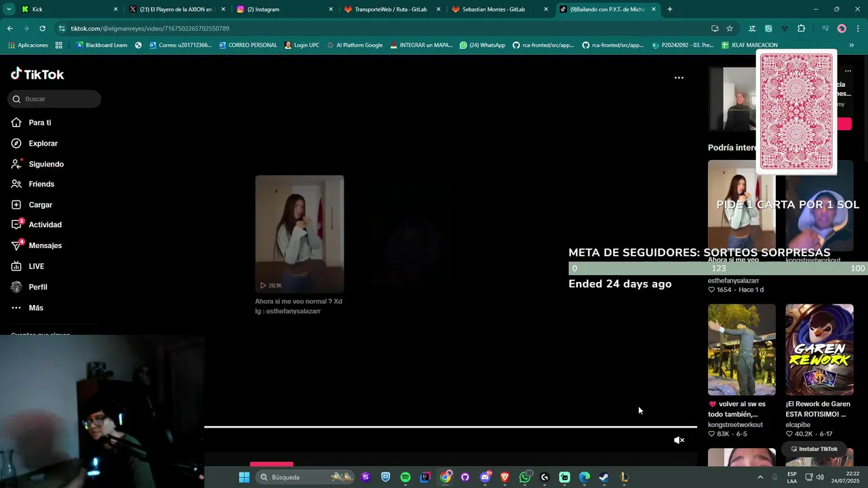Switch to El Playero de la AXION tab

coord(176,9)
